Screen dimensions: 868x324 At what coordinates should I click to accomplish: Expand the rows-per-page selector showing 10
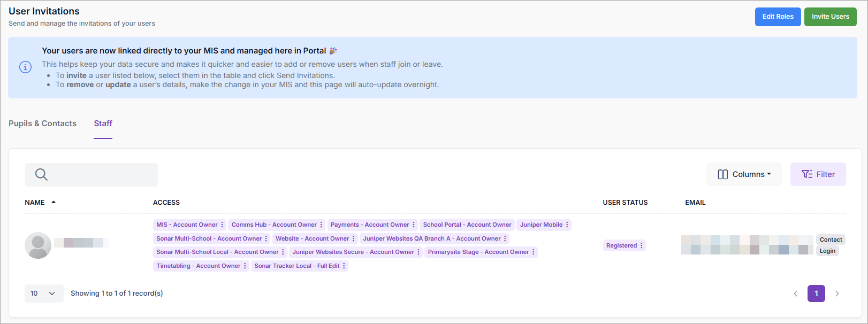44,294
